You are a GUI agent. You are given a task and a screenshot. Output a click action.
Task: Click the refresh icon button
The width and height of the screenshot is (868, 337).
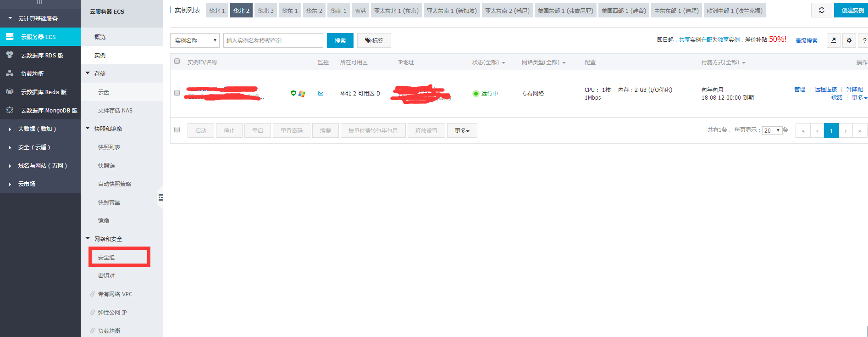(x=821, y=10)
